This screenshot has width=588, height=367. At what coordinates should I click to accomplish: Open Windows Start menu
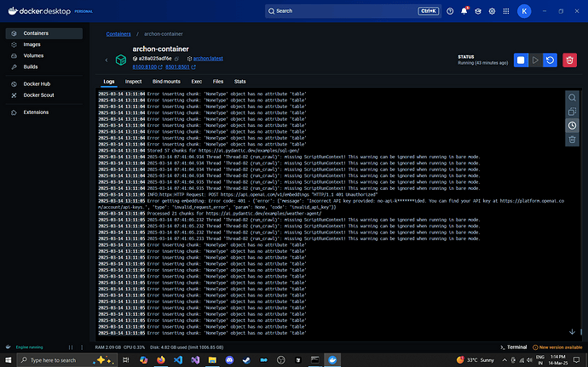[9, 360]
